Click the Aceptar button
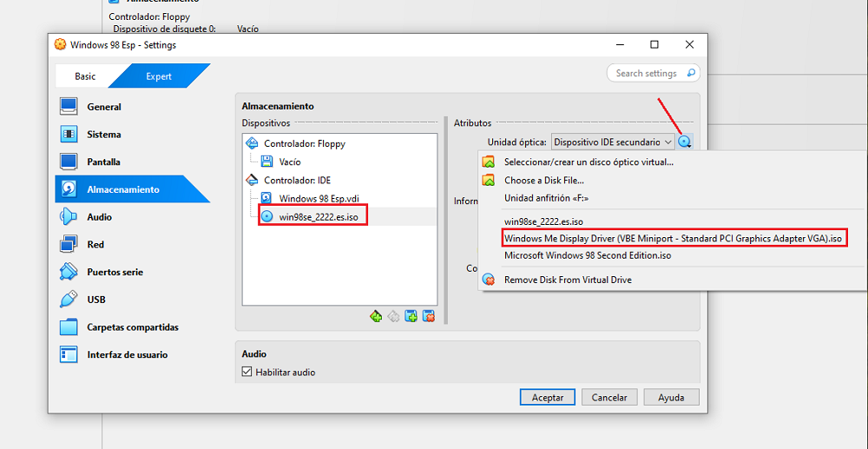The width and height of the screenshot is (868, 449). pos(548,398)
